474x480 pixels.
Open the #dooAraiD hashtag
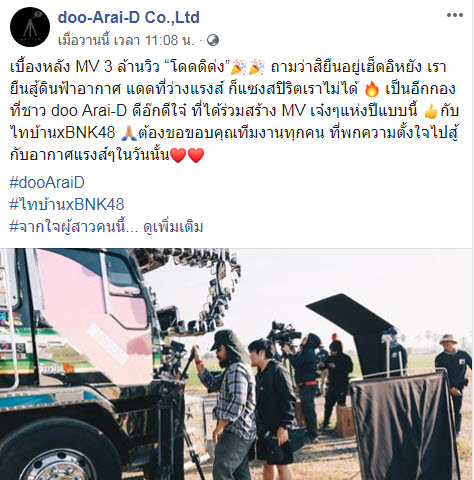pos(47,183)
